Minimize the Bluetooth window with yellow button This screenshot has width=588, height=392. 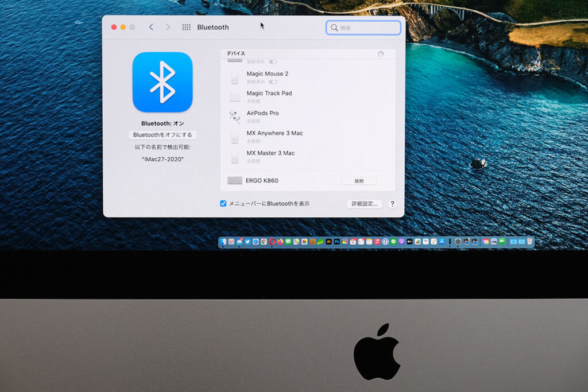(x=123, y=27)
